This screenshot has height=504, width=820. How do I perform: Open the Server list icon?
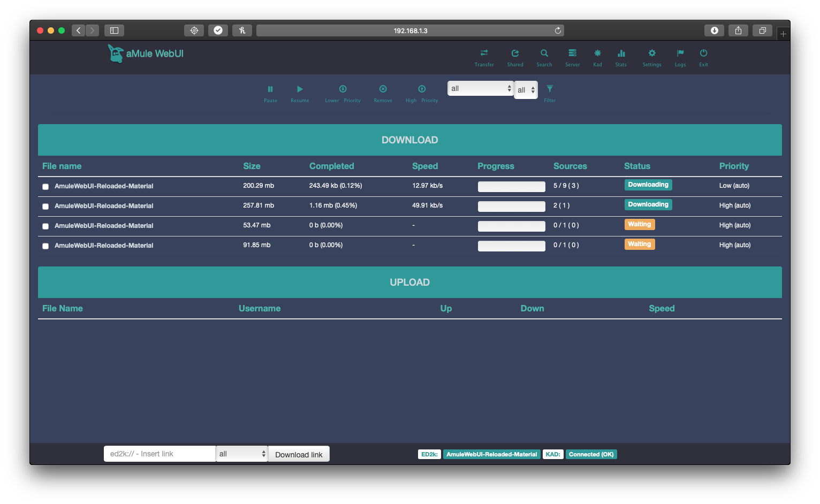tap(572, 53)
